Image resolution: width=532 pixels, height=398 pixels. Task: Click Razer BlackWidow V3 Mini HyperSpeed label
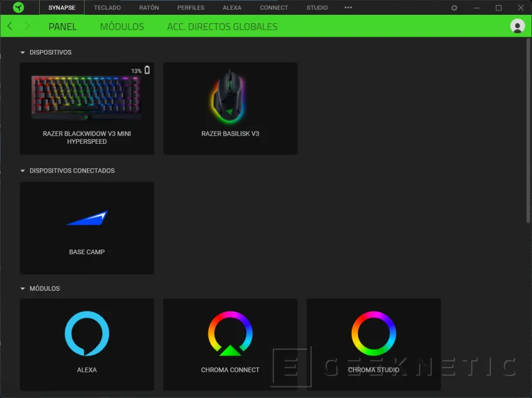tap(87, 137)
